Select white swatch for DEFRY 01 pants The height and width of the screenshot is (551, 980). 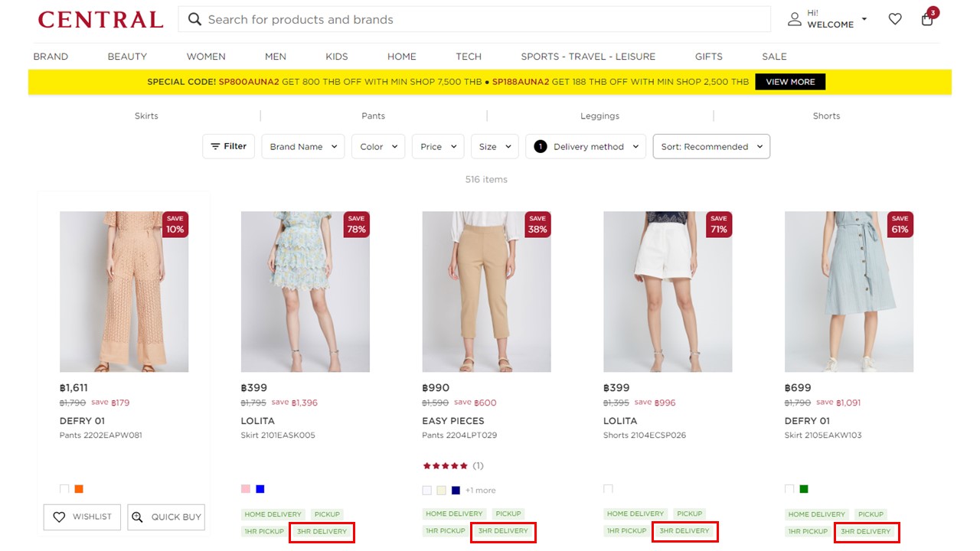pos(64,489)
